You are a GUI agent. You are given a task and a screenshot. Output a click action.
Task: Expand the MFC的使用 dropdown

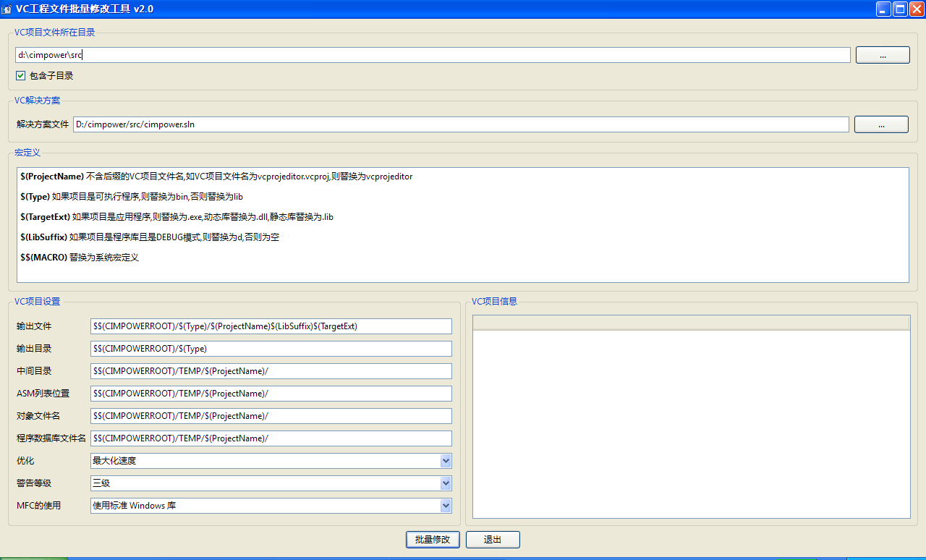coord(271,506)
